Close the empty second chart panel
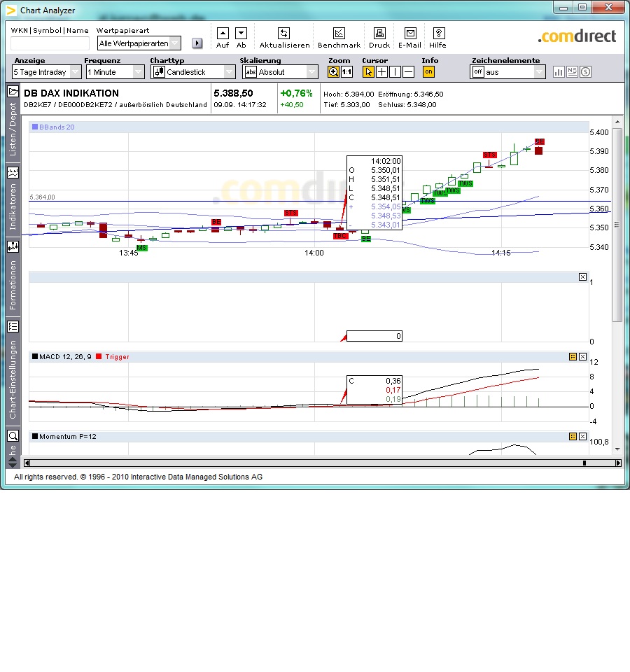The height and width of the screenshot is (672, 630). [583, 277]
